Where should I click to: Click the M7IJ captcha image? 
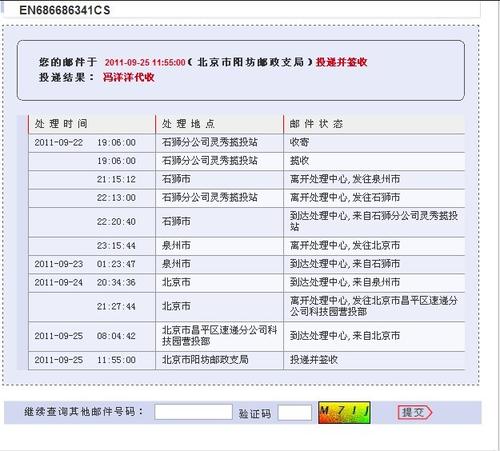pos(344,412)
